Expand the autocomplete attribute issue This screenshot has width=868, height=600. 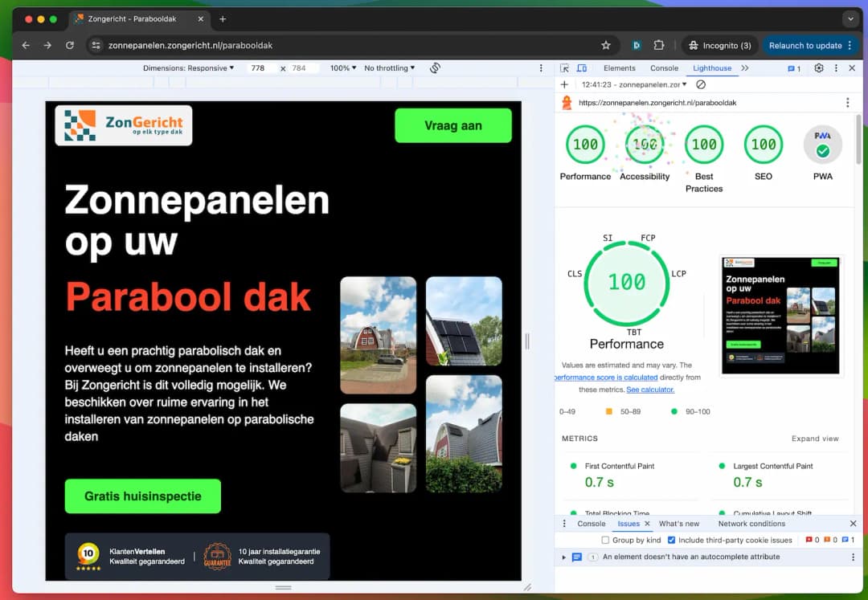coord(564,557)
